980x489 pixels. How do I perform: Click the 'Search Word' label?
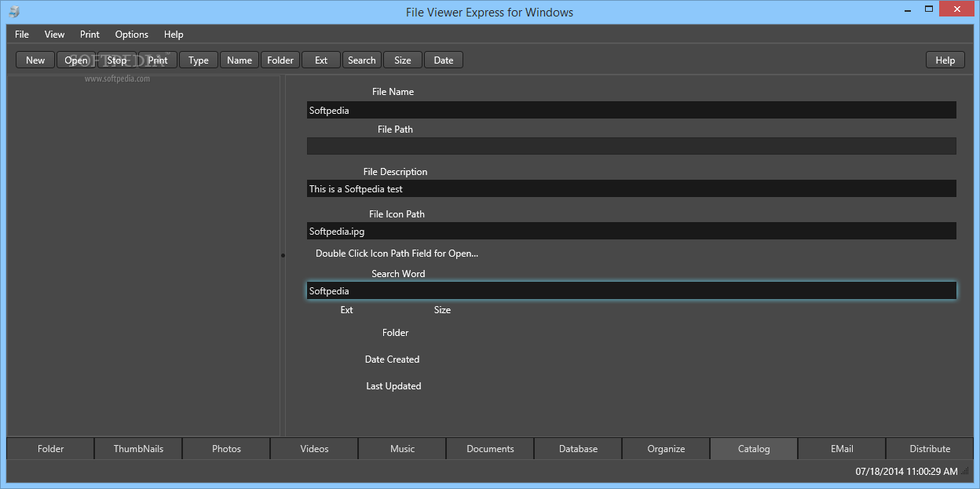point(398,274)
